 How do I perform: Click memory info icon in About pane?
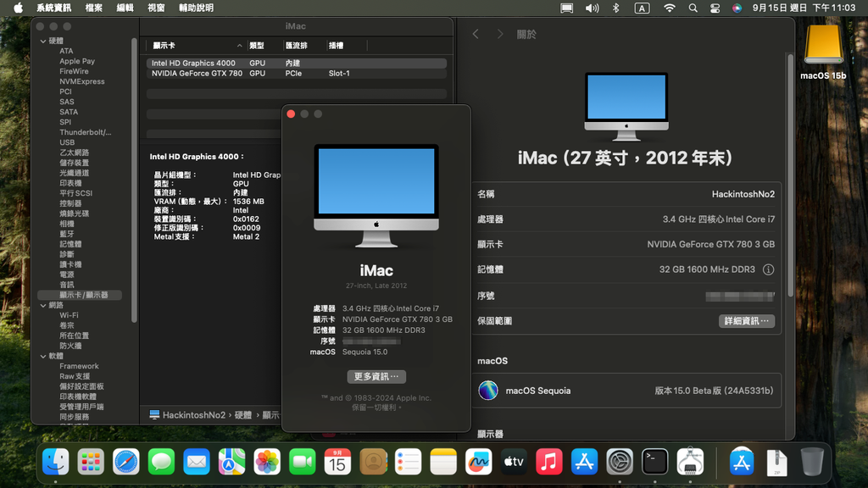pos(768,269)
